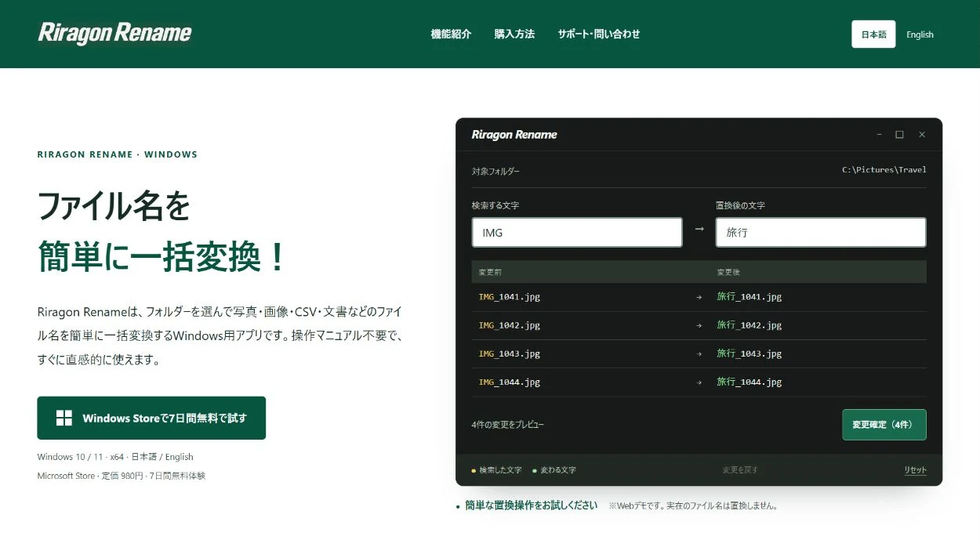Click the Riragon Rename site logo
The height and width of the screenshot is (558, 980).
tap(114, 33)
